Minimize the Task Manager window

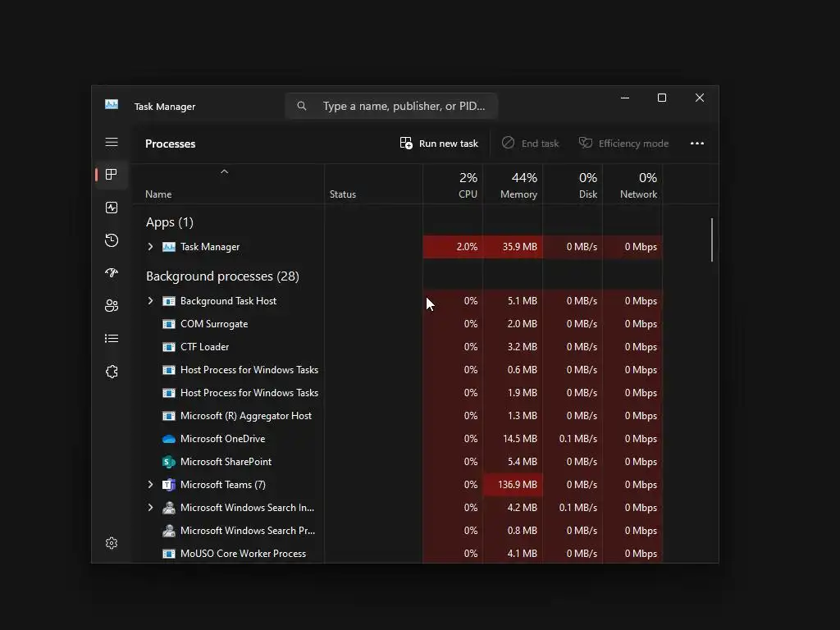click(x=624, y=98)
